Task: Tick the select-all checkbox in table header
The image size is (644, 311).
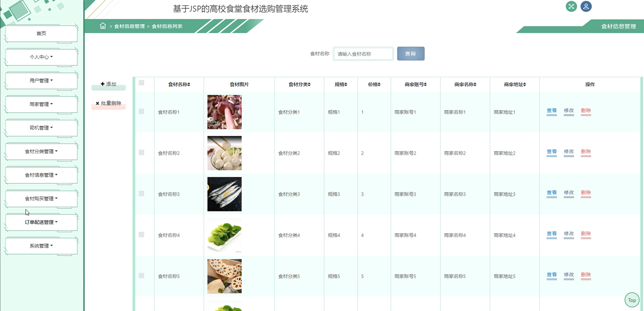Action: pos(141,83)
